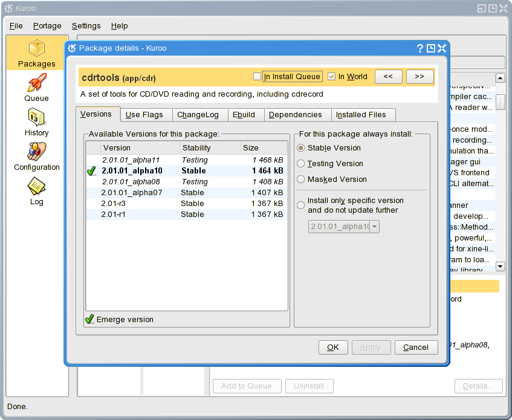Switch to the Use Flags tab
This screenshot has height=420, width=512.
tap(146, 115)
